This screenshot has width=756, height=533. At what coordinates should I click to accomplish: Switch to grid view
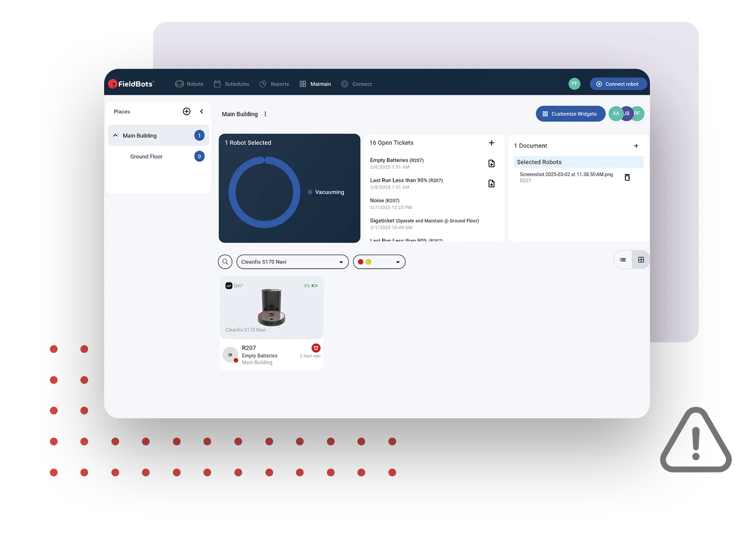[x=641, y=260]
